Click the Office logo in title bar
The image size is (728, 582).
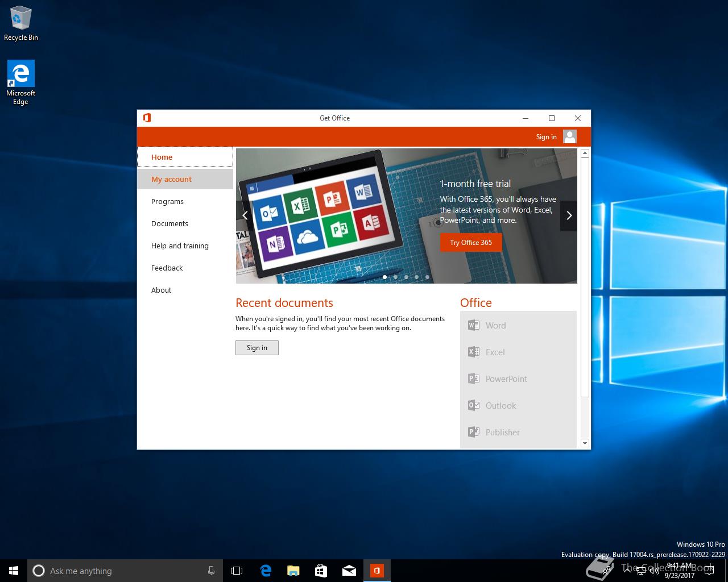click(x=147, y=118)
